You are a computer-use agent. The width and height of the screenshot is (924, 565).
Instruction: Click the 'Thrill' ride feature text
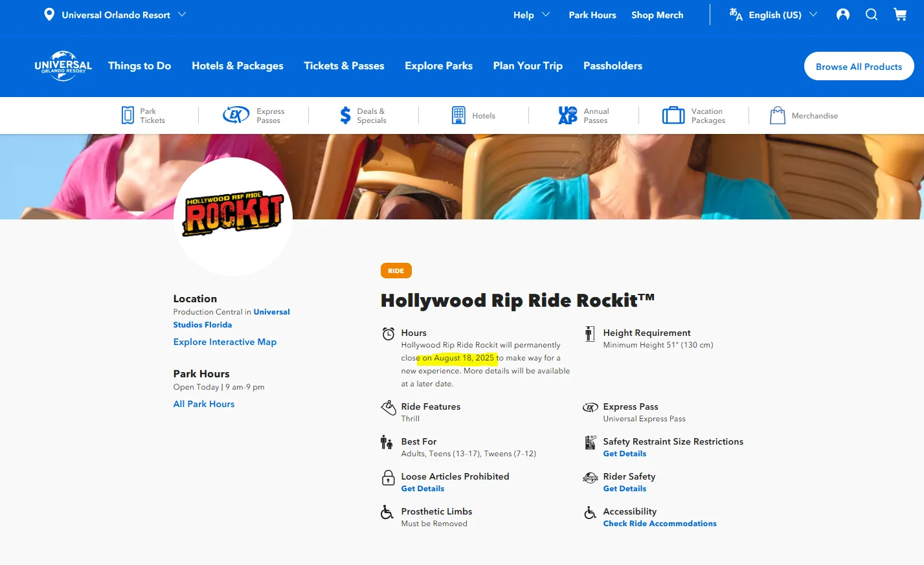coord(411,419)
